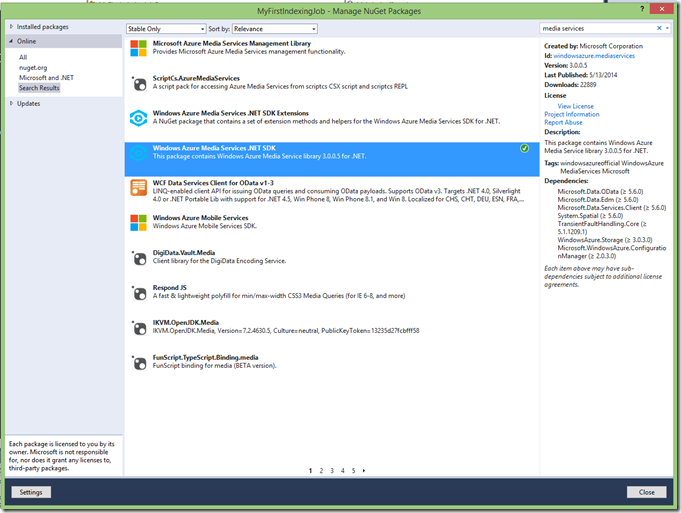This screenshot has height=513, width=681.
Task: Go to results page 3
Action: (332, 470)
